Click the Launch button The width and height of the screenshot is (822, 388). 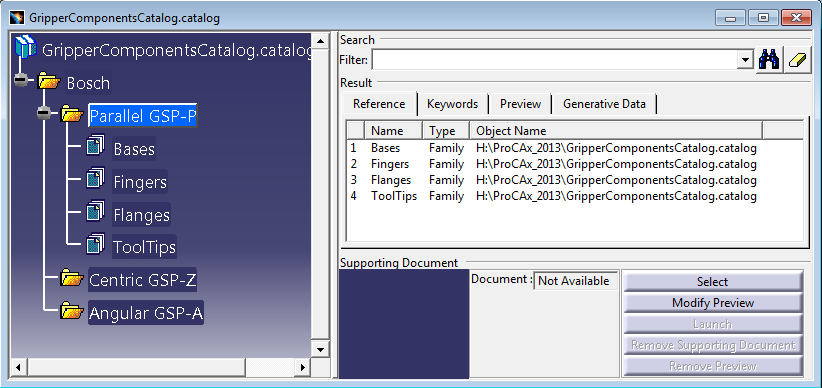coord(712,324)
